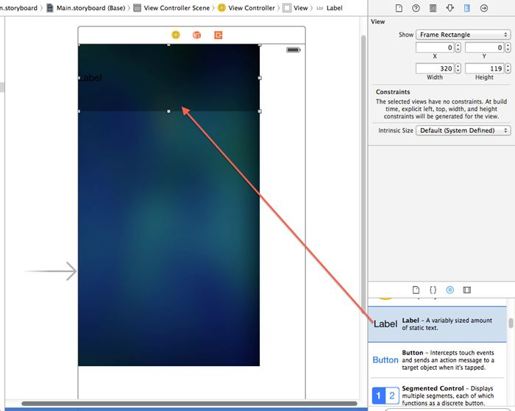Click the X value stepper

458,48
